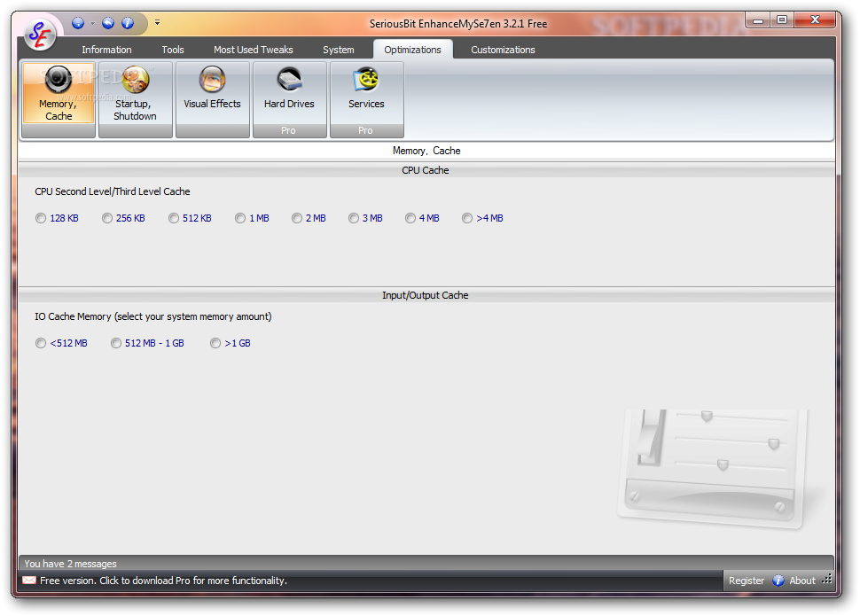Open the SE application menu orb

click(x=40, y=34)
